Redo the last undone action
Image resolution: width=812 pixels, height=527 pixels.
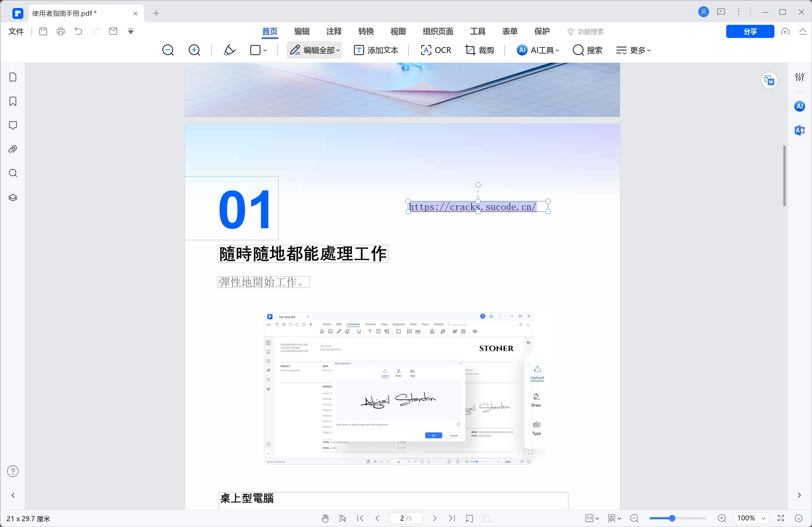(96, 31)
